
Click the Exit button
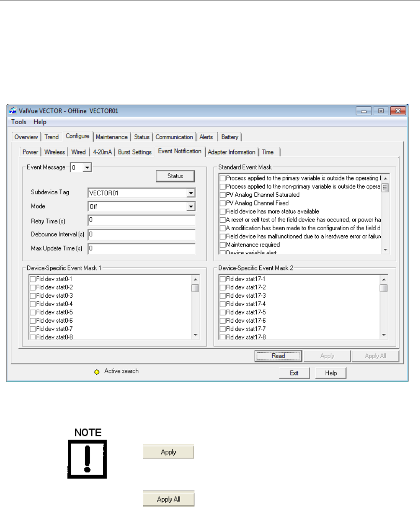point(294,373)
